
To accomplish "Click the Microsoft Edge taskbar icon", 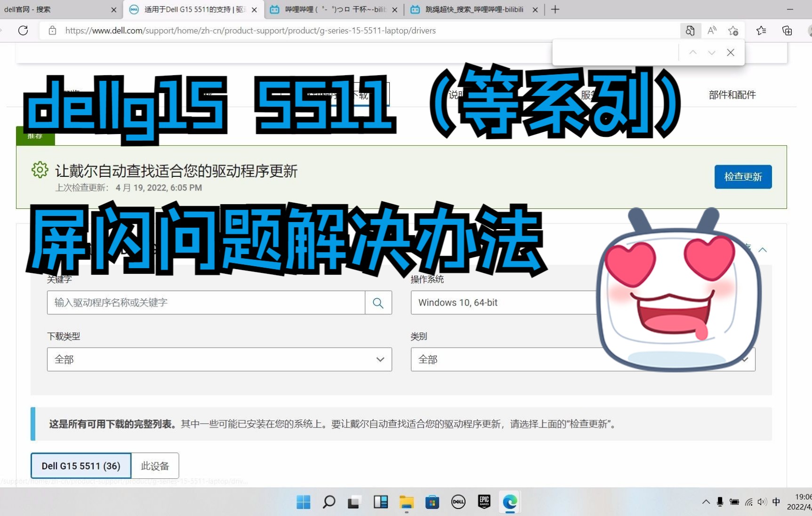I will (510, 502).
